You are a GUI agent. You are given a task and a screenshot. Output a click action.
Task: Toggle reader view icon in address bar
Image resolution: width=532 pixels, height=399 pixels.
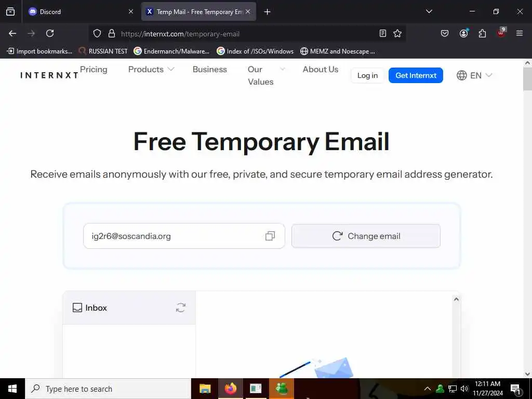(383, 33)
